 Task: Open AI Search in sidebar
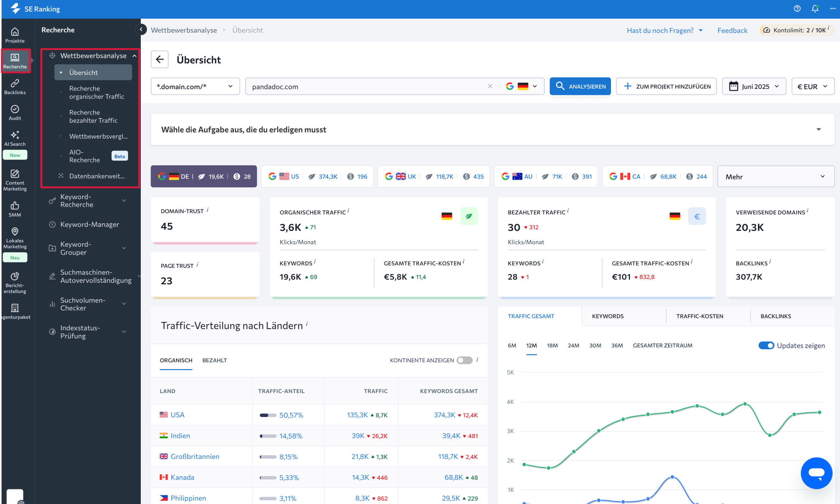14,138
